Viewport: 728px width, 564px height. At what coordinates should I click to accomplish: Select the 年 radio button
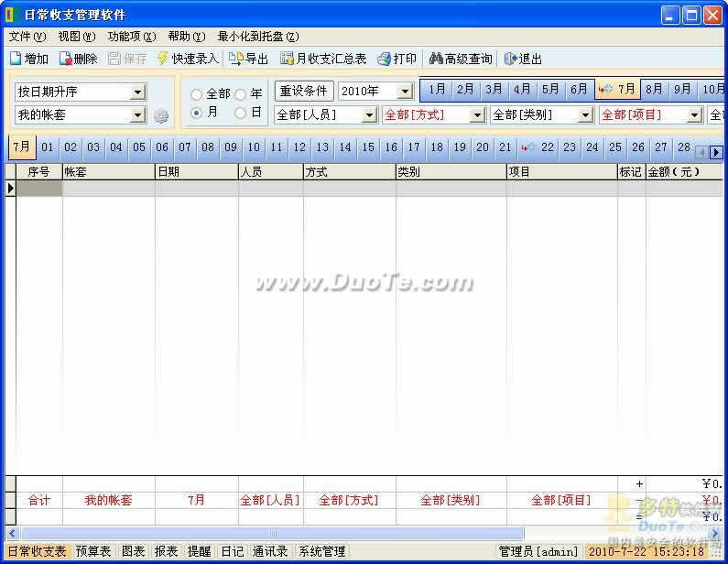tap(241, 94)
